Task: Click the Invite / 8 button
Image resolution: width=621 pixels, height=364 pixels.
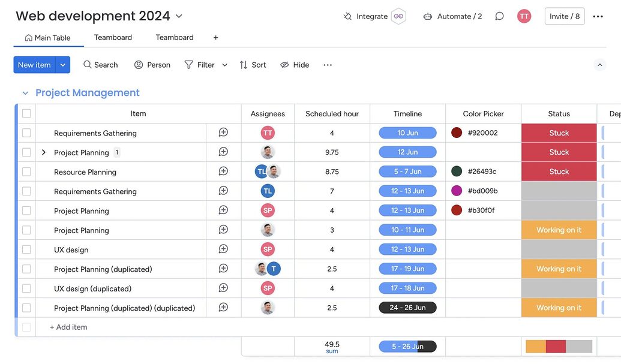Action: click(563, 16)
